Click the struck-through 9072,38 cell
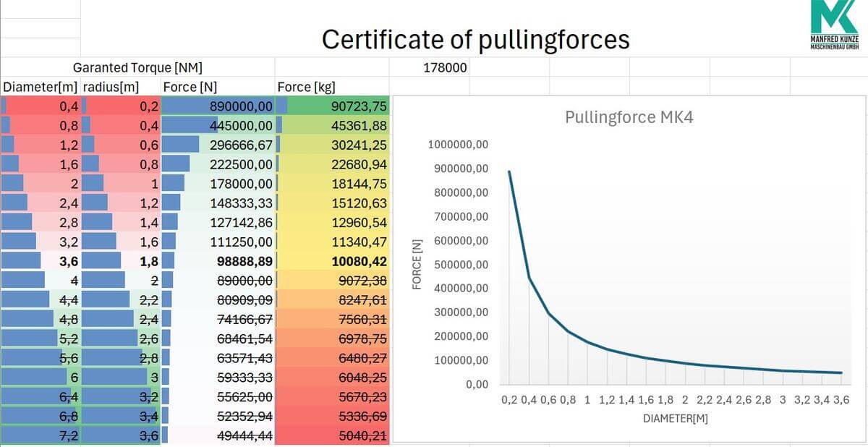This screenshot has width=868, height=447. click(x=332, y=280)
